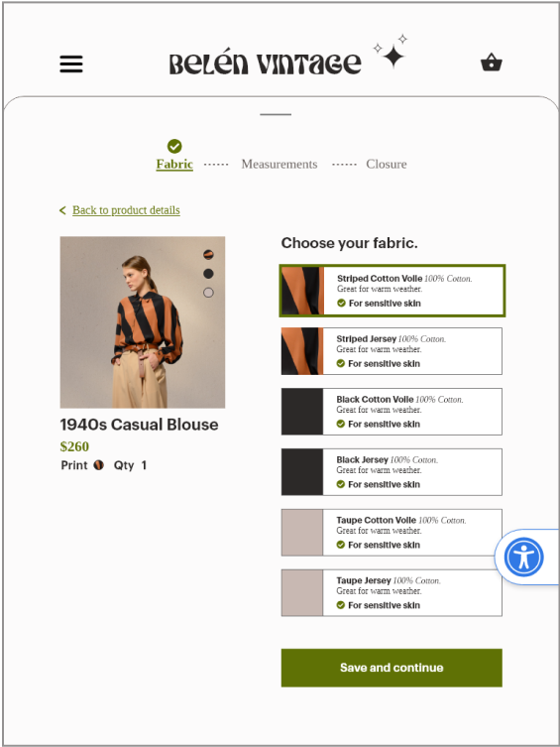
Task: Open the hamburger navigation menu
Action: pyautogui.click(x=71, y=63)
